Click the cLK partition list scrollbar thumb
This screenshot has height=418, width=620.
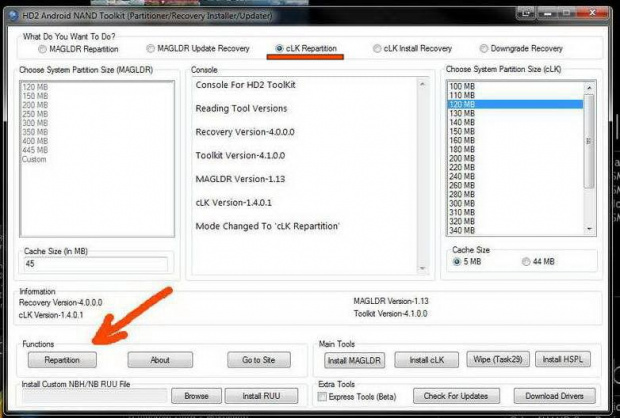[589, 141]
